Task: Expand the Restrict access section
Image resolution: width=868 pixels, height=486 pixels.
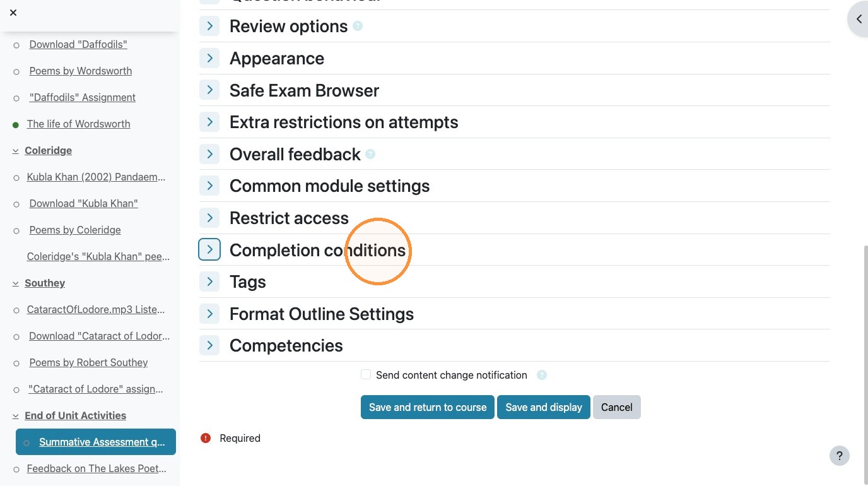Action: pos(209,218)
